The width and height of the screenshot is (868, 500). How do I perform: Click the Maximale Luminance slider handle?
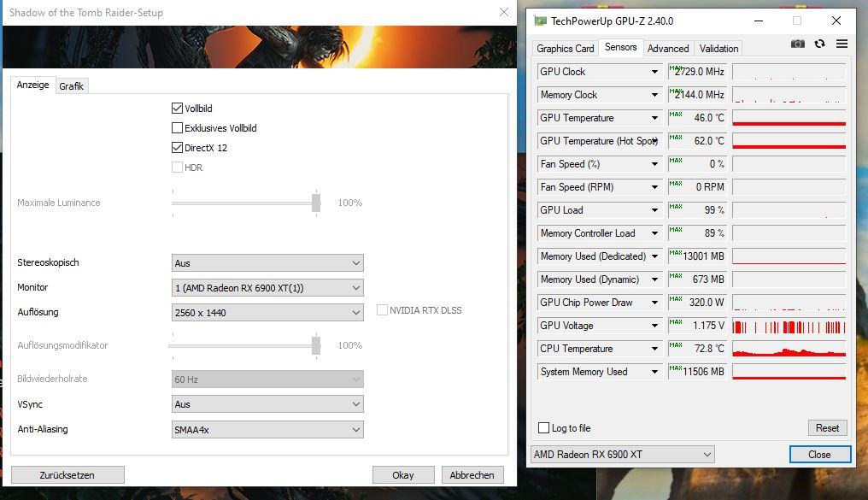316,203
